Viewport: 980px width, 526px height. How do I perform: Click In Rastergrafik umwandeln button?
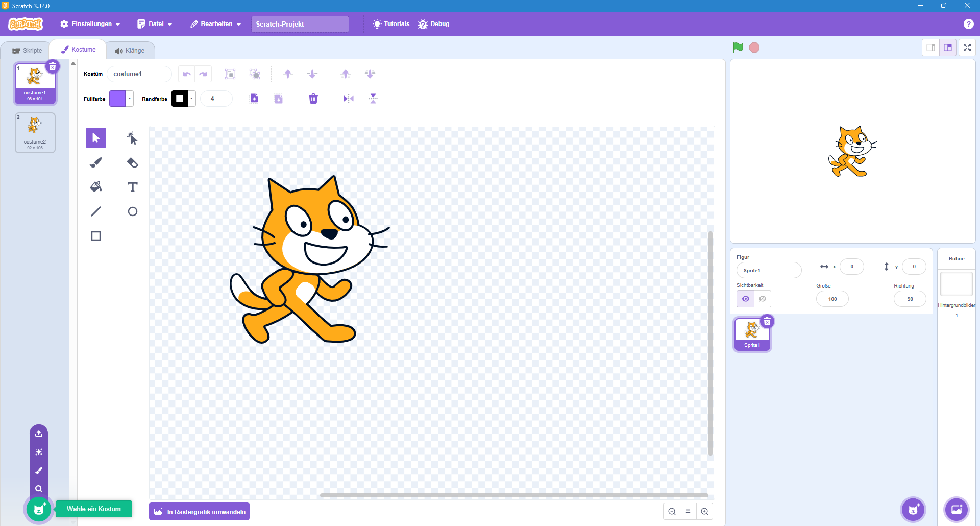coord(200,512)
